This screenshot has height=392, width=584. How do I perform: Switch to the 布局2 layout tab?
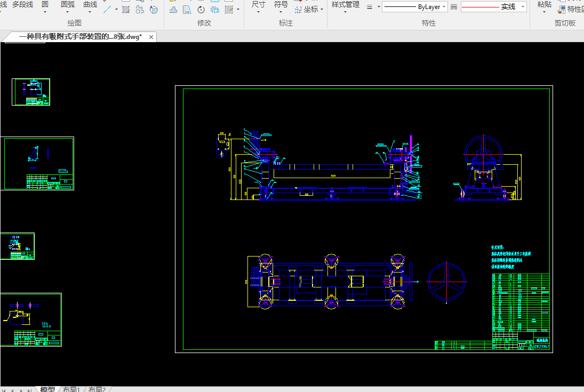tap(97, 389)
